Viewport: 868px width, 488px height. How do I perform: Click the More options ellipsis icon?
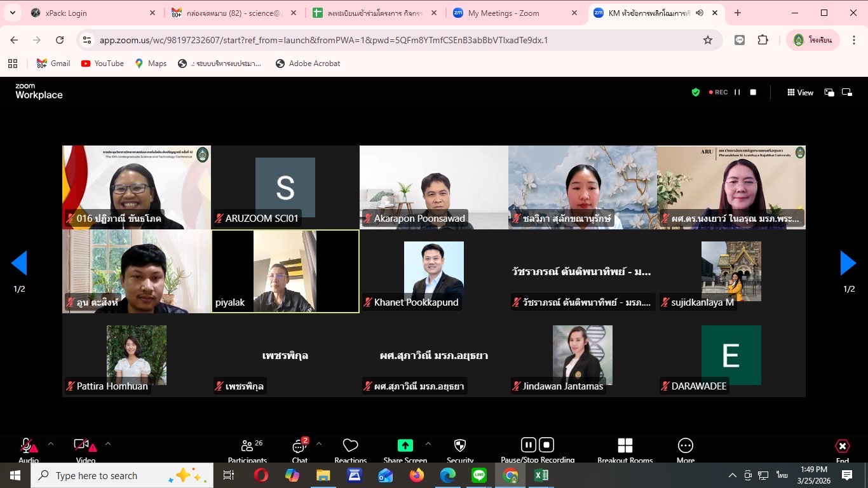685,445
